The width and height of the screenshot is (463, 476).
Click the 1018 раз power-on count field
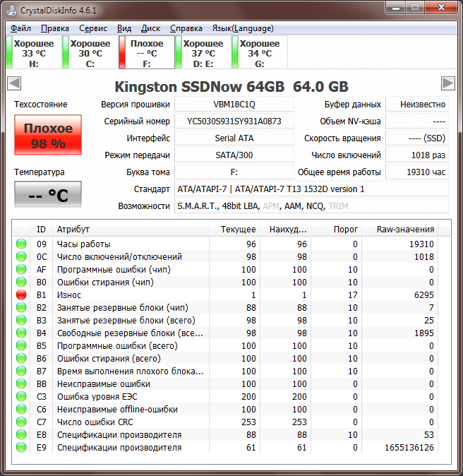[417, 155]
